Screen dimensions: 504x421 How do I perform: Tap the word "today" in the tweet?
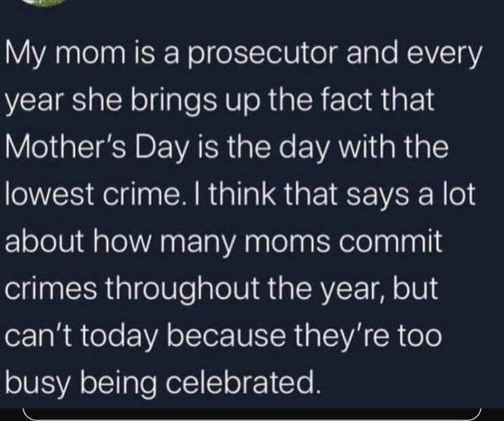[x=120, y=336]
